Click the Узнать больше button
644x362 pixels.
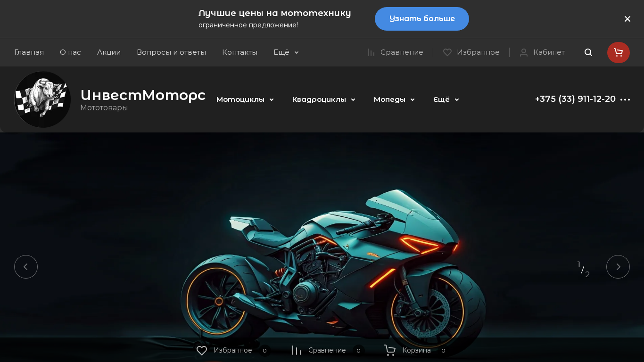coord(422,19)
